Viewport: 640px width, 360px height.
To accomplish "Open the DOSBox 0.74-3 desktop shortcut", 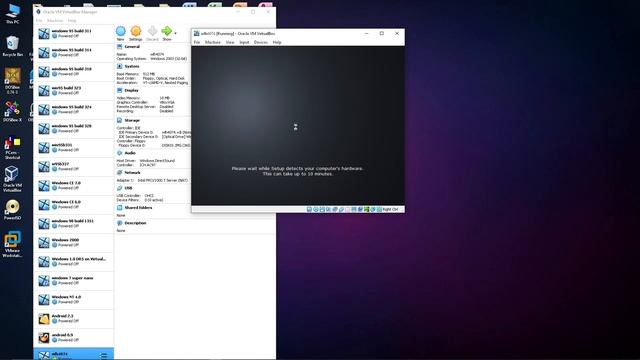I will point(12,81).
